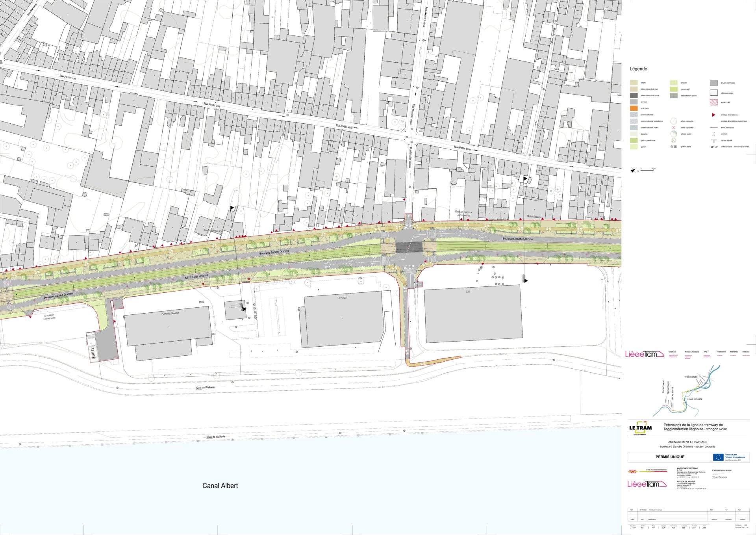This screenshot has width=756, height=535.
Task: Select the 'bâtiment projet' outlined swatch
Action: [x=714, y=93]
